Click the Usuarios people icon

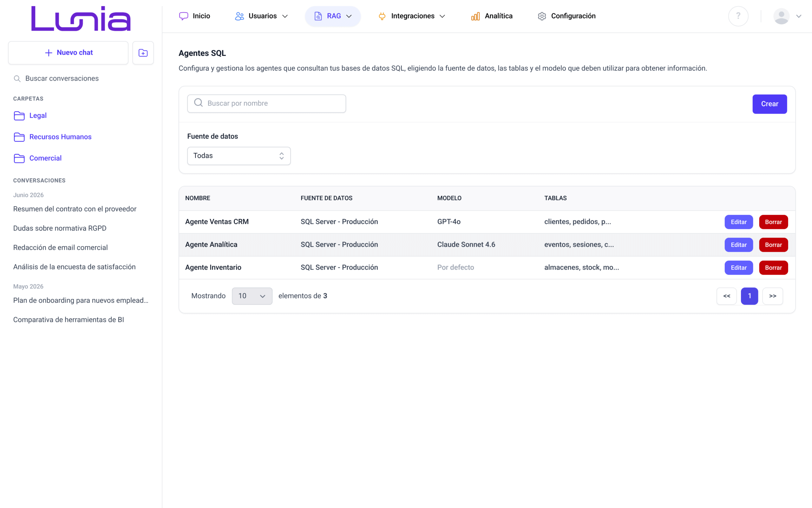pyautogui.click(x=239, y=16)
